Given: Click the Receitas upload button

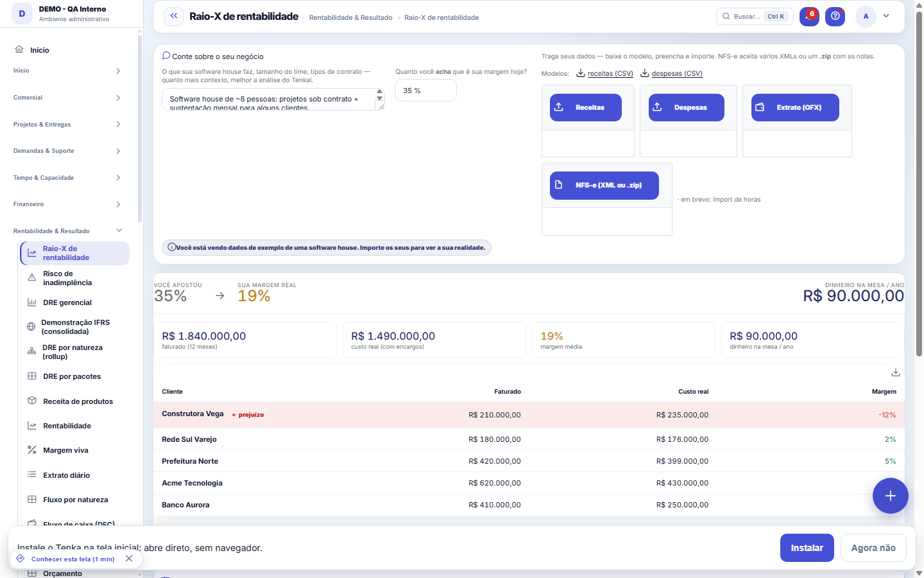Looking at the screenshot, I should (x=585, y=107).
